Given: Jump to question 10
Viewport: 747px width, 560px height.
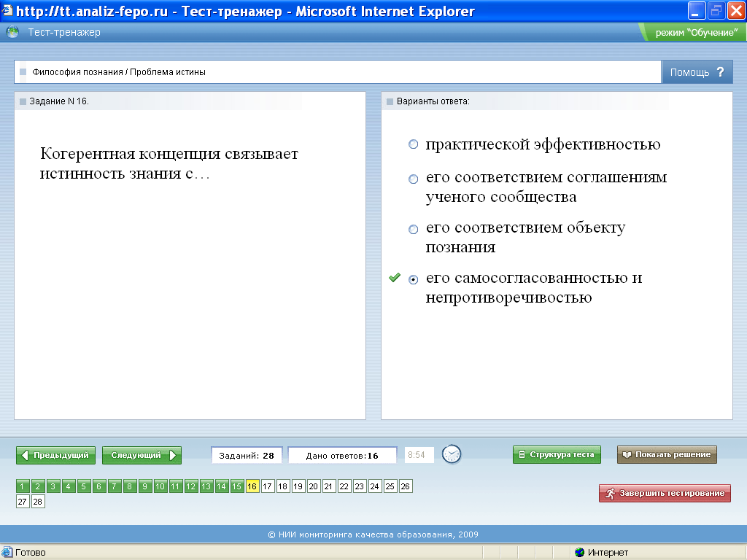Looking at the screenshot, I should tap(160, 486).
